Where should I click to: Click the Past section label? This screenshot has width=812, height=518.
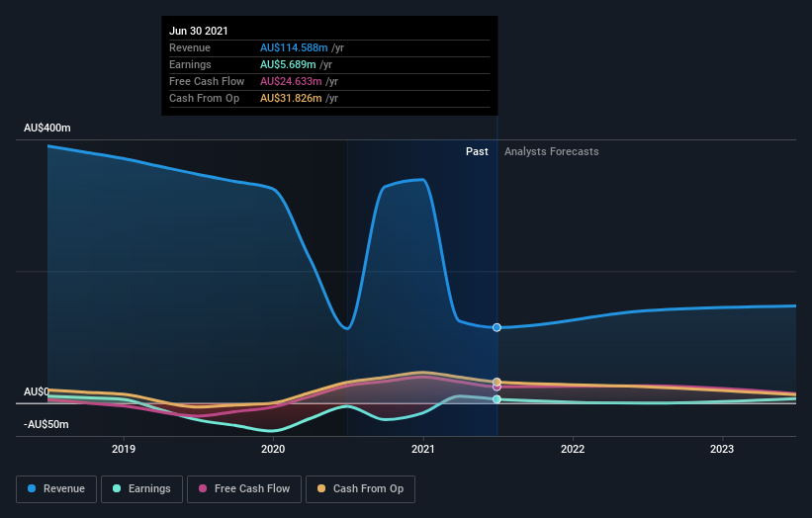(477, 151)
